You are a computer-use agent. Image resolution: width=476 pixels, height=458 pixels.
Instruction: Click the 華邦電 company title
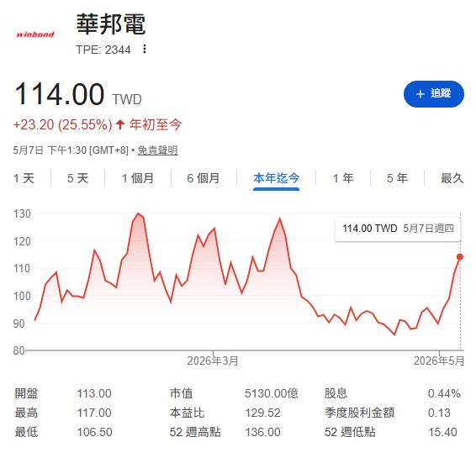[x=111, y=24]
